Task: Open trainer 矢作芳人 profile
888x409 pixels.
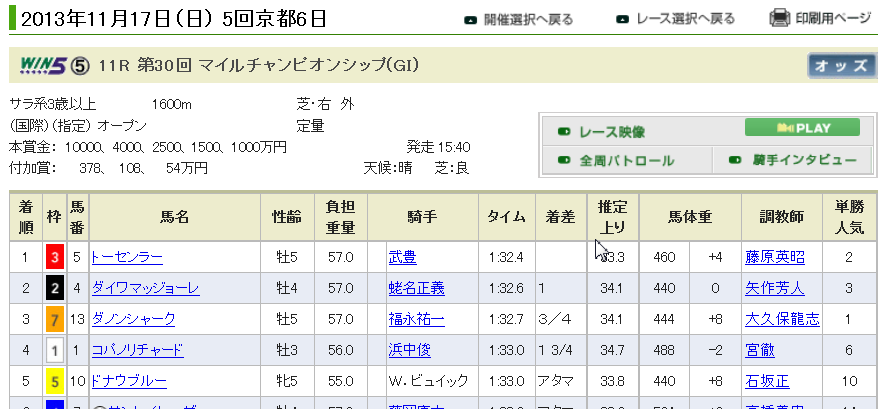Action: (775, 289)
